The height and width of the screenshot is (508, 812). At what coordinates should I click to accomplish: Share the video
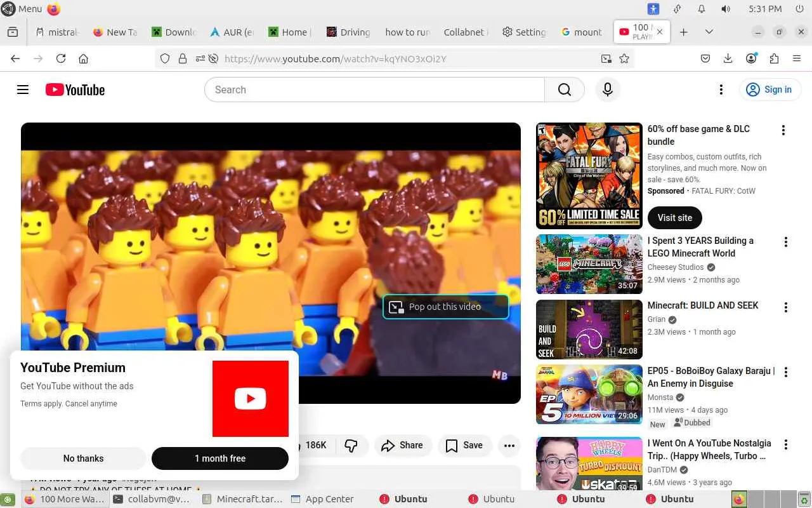[402, 445]
